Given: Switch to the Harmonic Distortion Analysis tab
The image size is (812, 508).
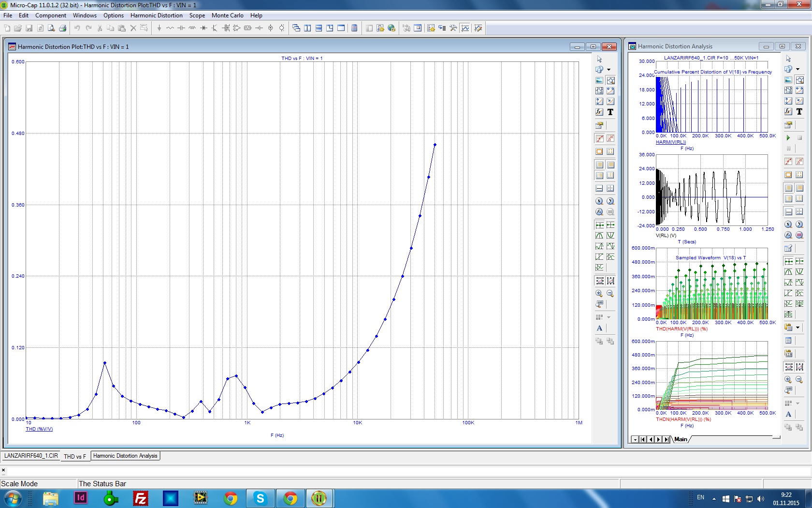Looking at the screenshot, I should (125, 456).
